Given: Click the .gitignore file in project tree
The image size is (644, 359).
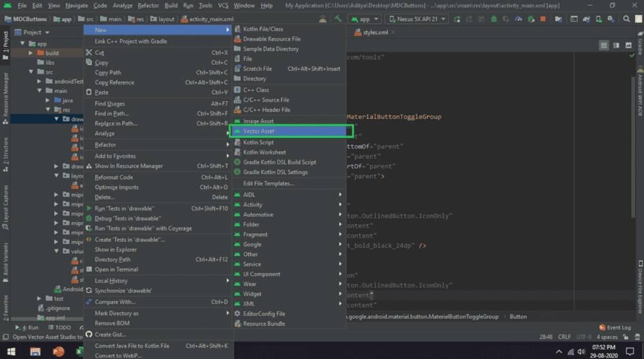Looking at the screenshot, I should click(53, 308).
